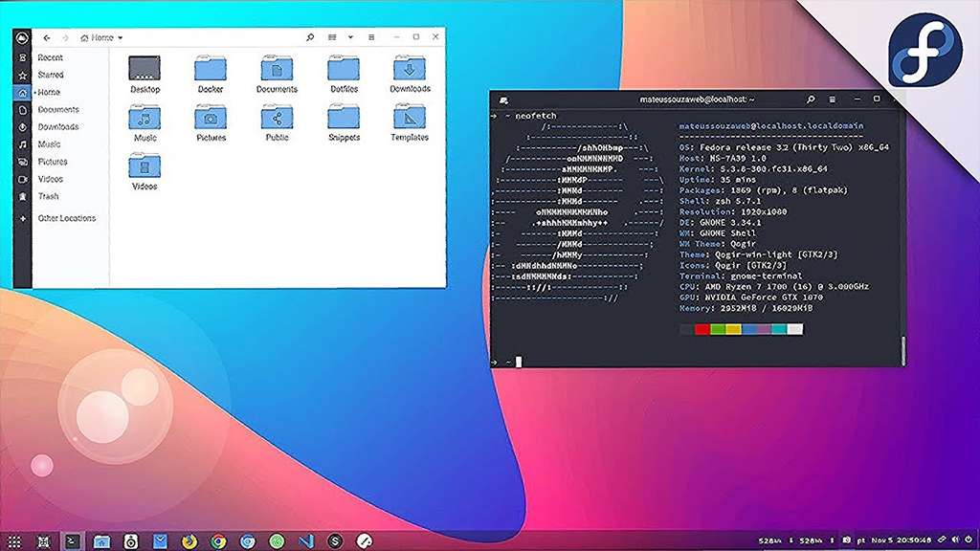Open Music from the Files sidebar
The width and height of the screenshot is (980, 551).
click(x=49, y=144)
